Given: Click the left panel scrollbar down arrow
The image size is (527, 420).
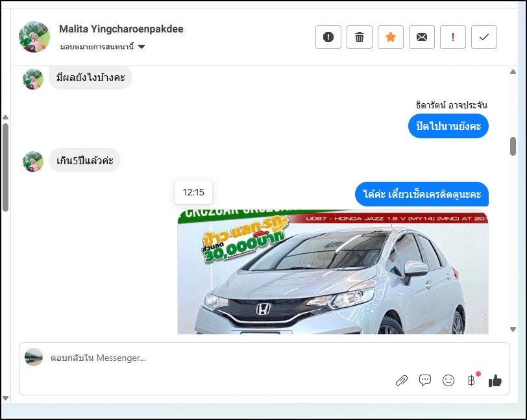Looking at the screenshot, I should 5,398.
